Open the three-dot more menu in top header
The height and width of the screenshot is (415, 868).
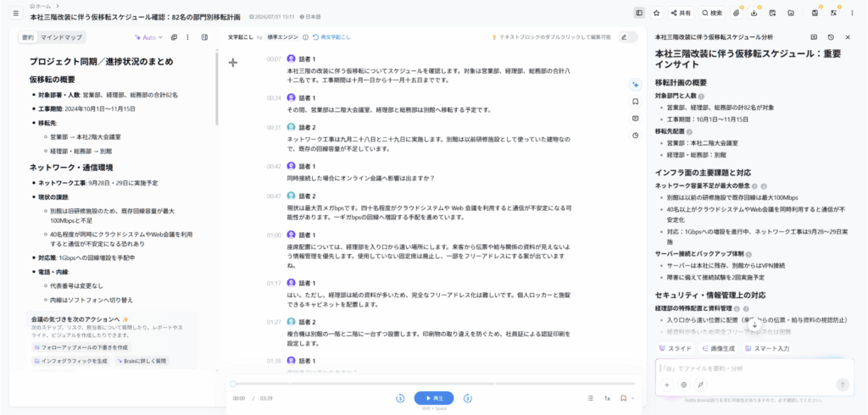tap(852, 13)
